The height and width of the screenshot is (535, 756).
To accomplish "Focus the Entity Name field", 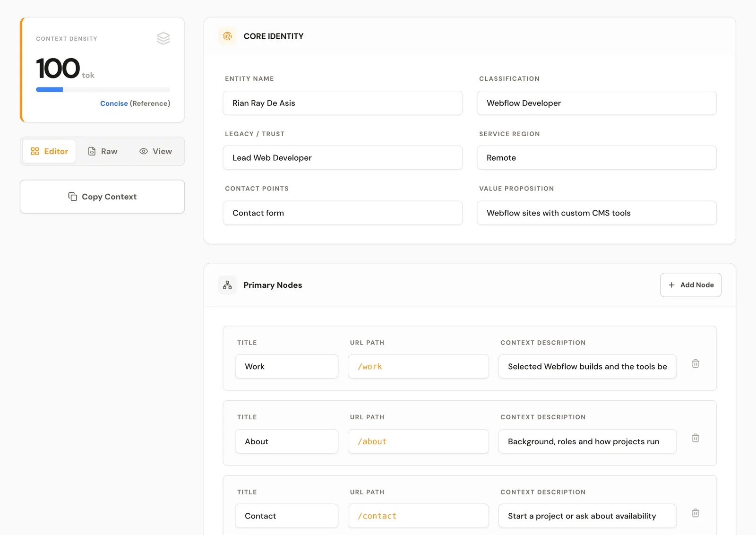I will [x=343, y=103].
